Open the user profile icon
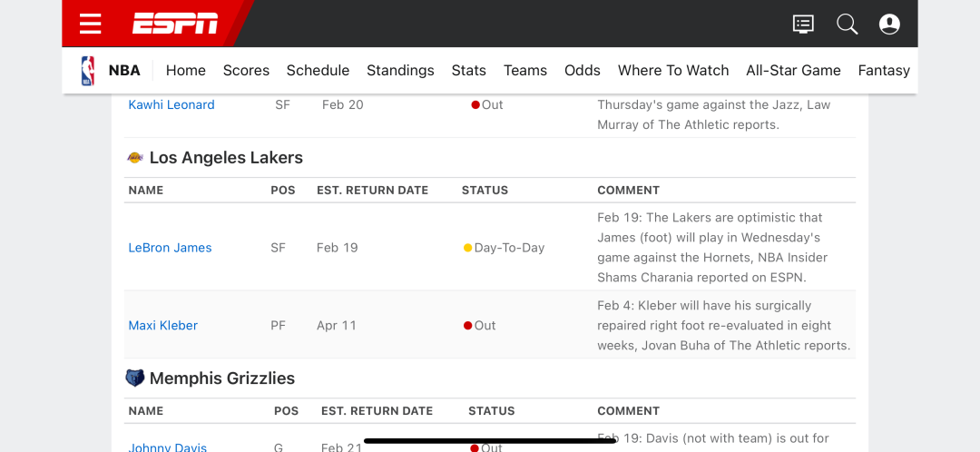 click(889, 25)
